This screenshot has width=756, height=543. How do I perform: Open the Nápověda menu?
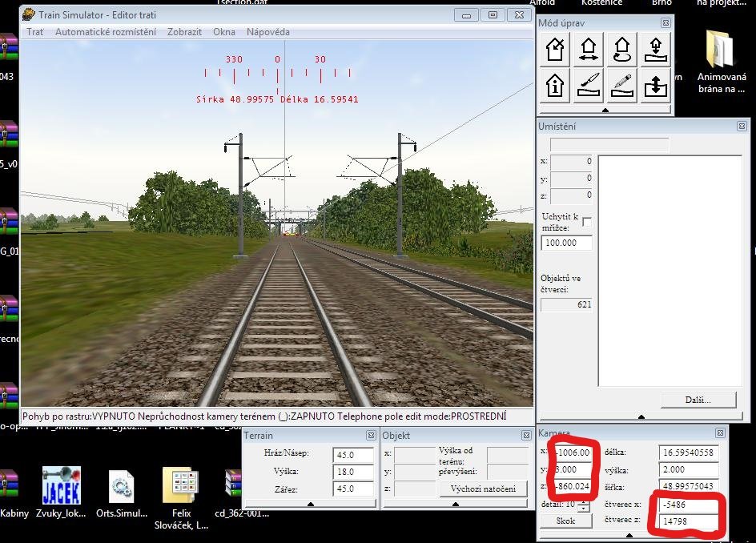coord(268,32)
